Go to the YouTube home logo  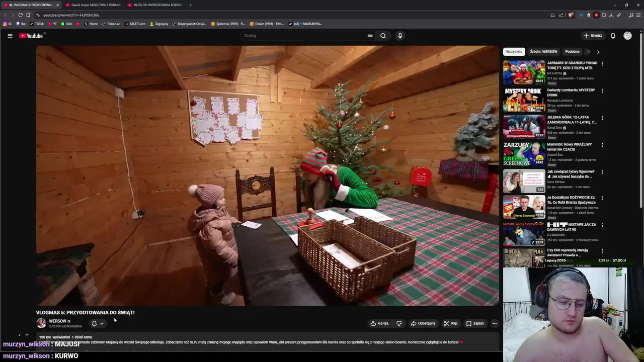31,36
